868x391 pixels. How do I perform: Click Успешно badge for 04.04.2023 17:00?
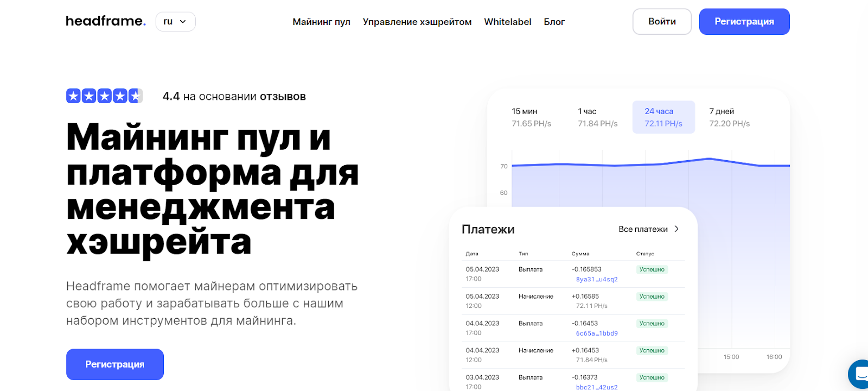[652, 324]
